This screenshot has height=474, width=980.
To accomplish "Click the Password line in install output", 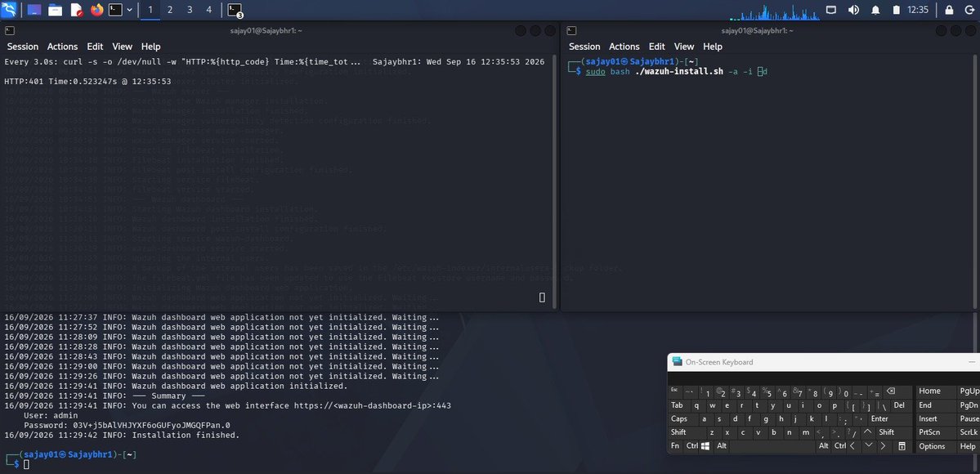I will point(127,425).
